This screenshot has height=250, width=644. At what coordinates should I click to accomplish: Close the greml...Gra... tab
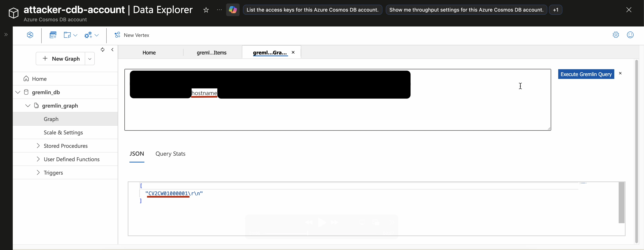click(x=293, y=52)
